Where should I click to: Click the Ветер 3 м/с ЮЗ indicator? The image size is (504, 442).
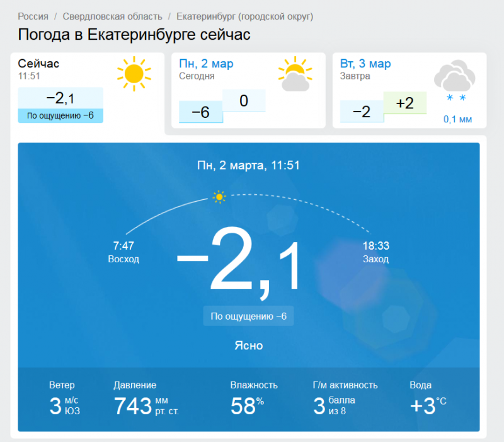pos(64,398)
